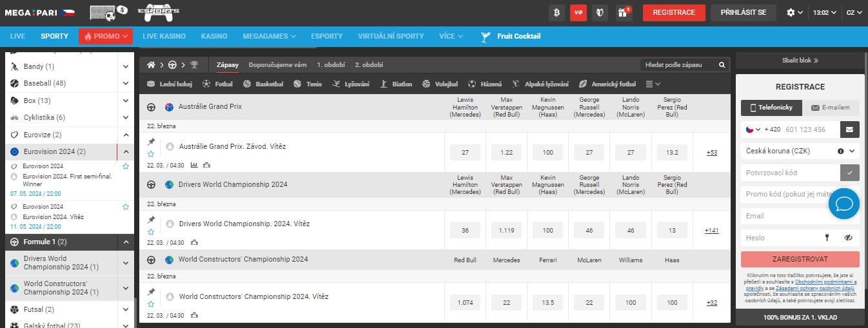The image size is (868, 328).
Task: Click the confirmation code checkmark button
Action: coord(849,173)
